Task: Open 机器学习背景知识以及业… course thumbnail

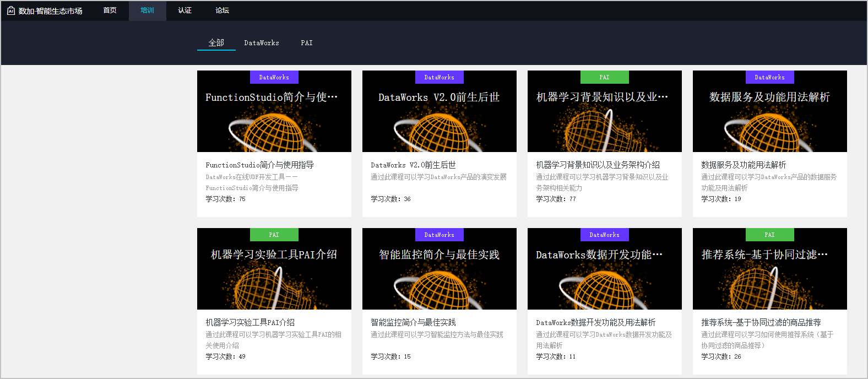Action: tap(605, 111)
